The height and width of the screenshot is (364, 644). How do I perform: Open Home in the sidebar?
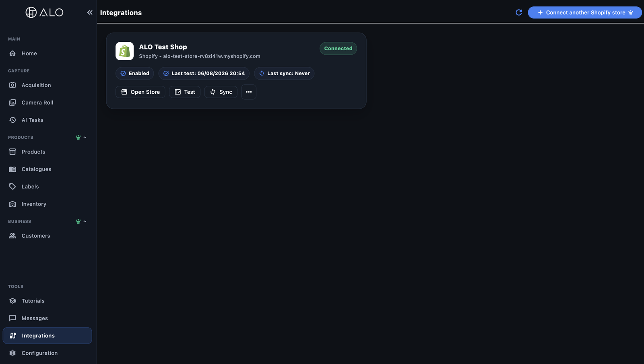point(47,53)
